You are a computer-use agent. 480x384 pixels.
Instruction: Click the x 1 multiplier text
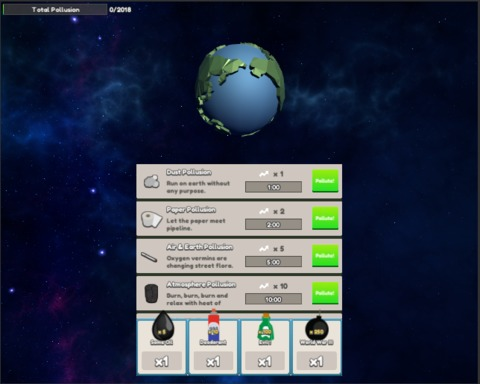[x=278, y=174]
